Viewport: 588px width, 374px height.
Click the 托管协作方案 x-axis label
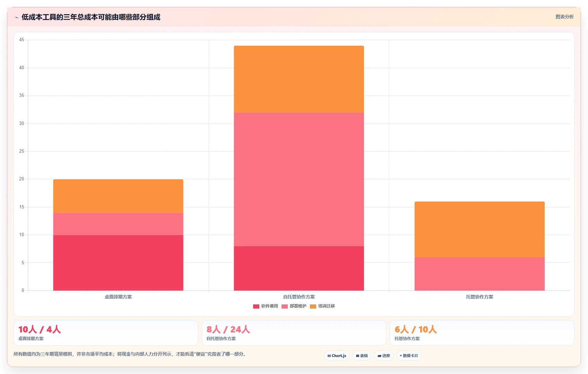pos(479,297)
